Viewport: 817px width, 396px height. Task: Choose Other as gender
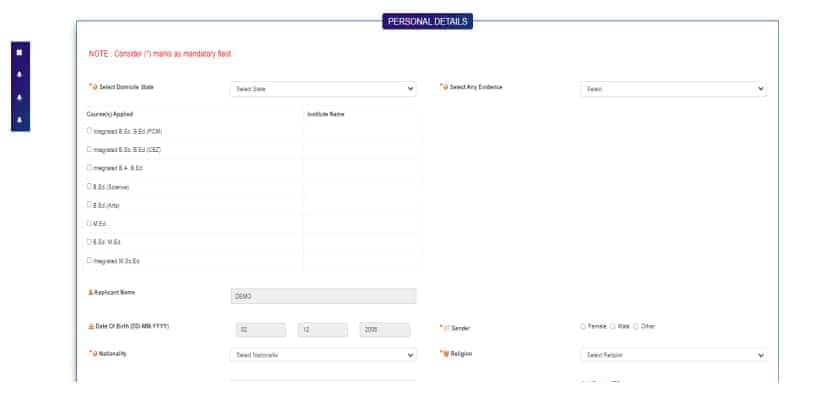(x=636, y=327)
